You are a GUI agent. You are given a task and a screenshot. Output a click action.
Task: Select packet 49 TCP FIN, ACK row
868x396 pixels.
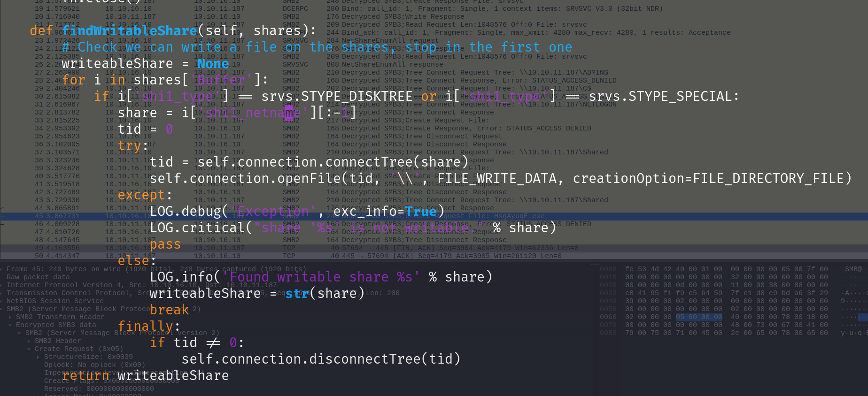pyautogui.click(x=434, y=248)
